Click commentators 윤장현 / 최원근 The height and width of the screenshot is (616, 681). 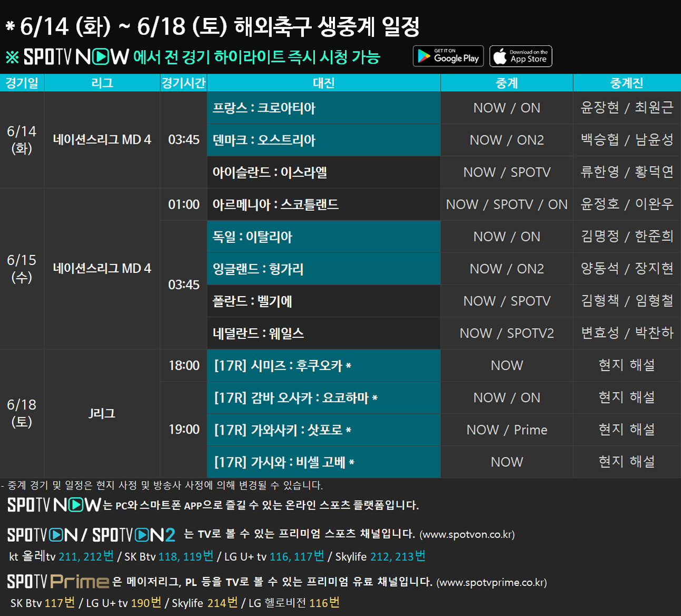tap(627, 107)
